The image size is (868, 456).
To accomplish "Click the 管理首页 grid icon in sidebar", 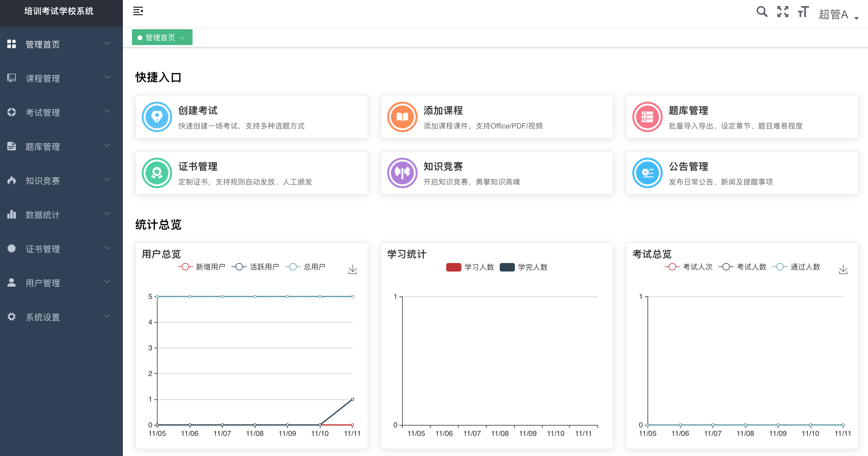I will point(12,44).
